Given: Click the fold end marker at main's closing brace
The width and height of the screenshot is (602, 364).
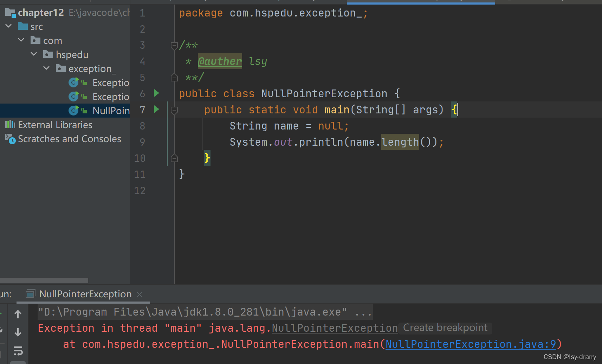Looking at the screenshot, I should [x=174, y=158].
